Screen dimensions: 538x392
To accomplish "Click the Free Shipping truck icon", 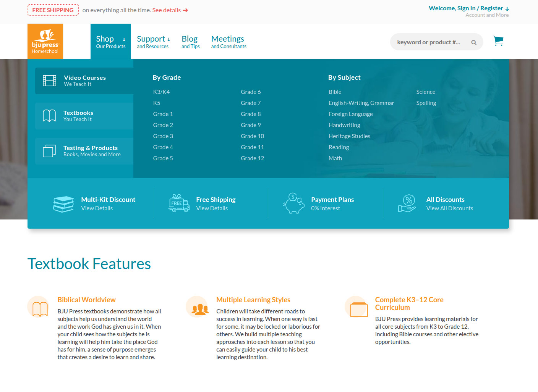I will 179,203.
